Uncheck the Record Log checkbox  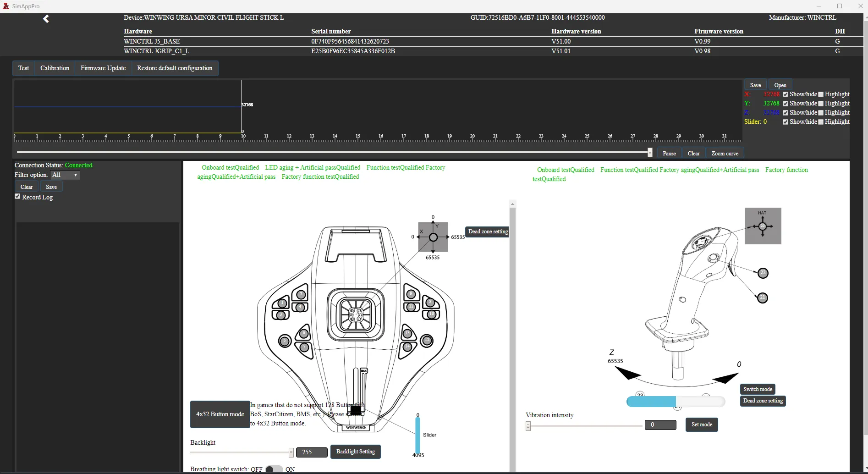18,197
